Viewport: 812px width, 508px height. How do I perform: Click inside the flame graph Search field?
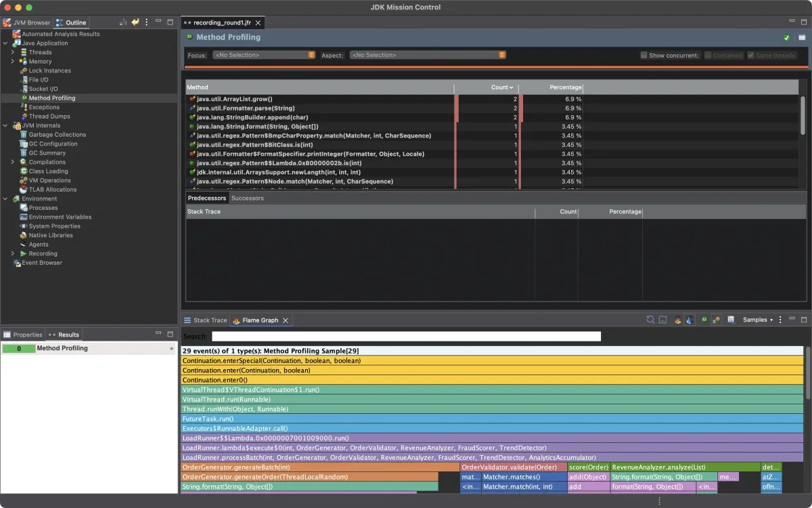[x=406, y=335]
